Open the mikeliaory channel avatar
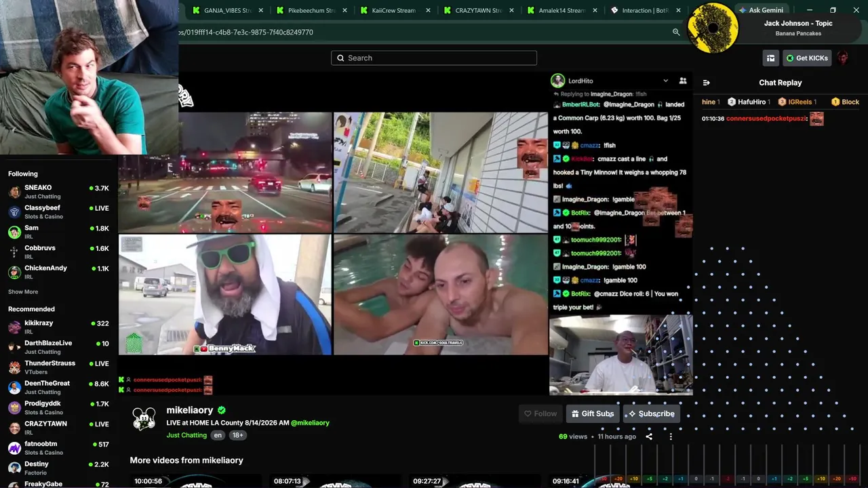The image size is (868, 488). [x=144, y=419]
